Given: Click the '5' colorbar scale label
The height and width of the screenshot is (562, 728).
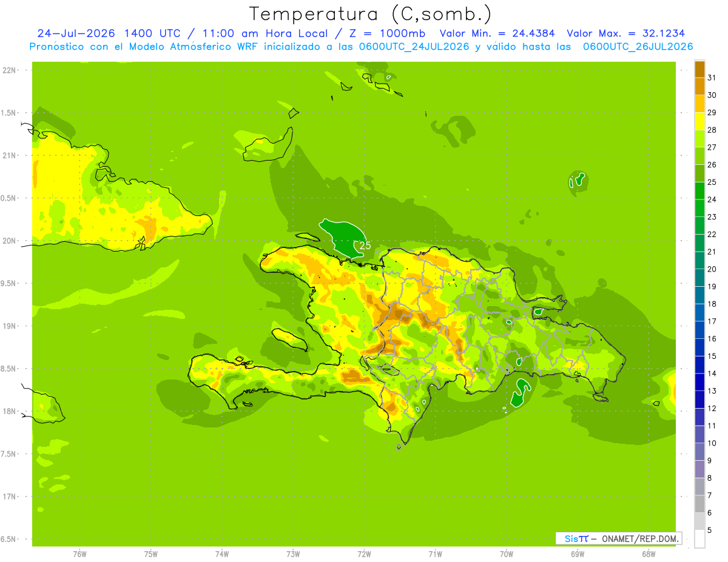Looking at the screenshot, I should point(709,530).
